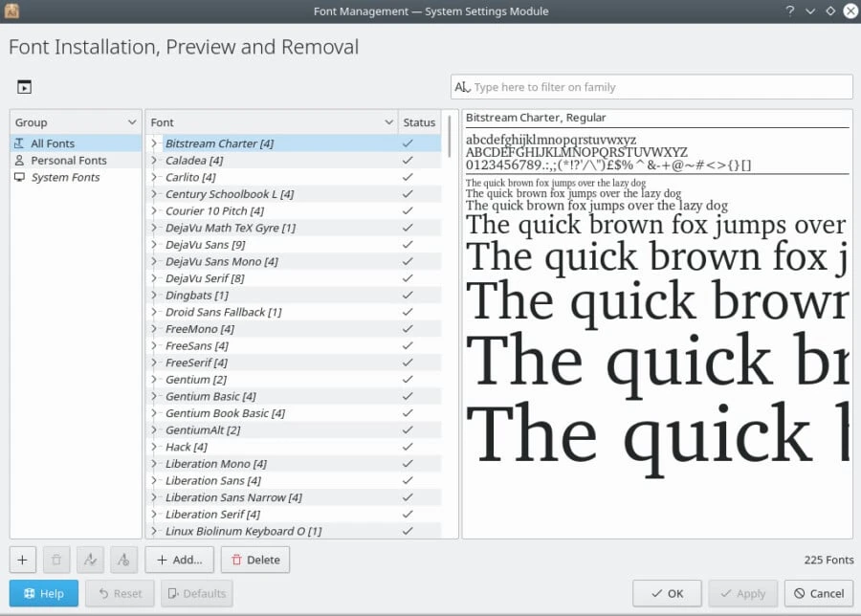Expand the FreeMono font family

tap(154, 329)
